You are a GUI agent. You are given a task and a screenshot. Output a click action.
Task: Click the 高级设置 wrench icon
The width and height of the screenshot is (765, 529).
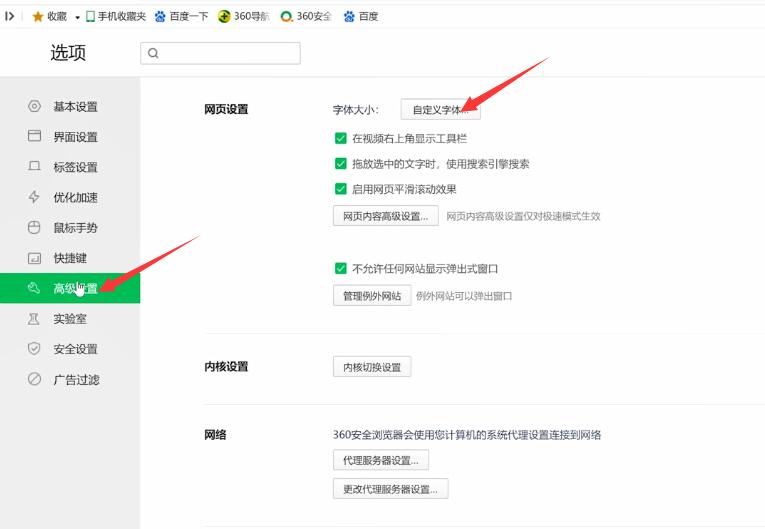[x=34, y=288]
